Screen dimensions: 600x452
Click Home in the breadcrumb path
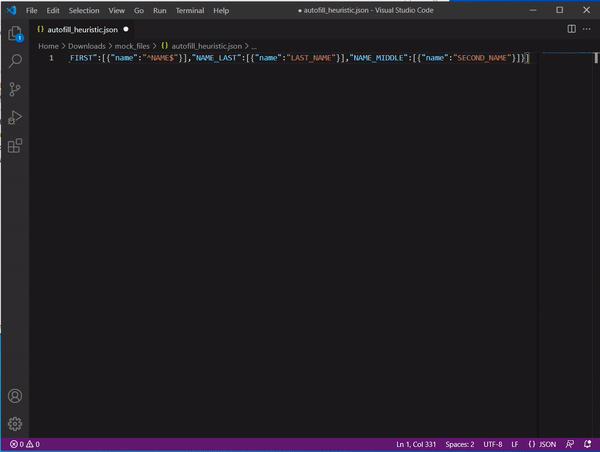[x=48, y=46]
